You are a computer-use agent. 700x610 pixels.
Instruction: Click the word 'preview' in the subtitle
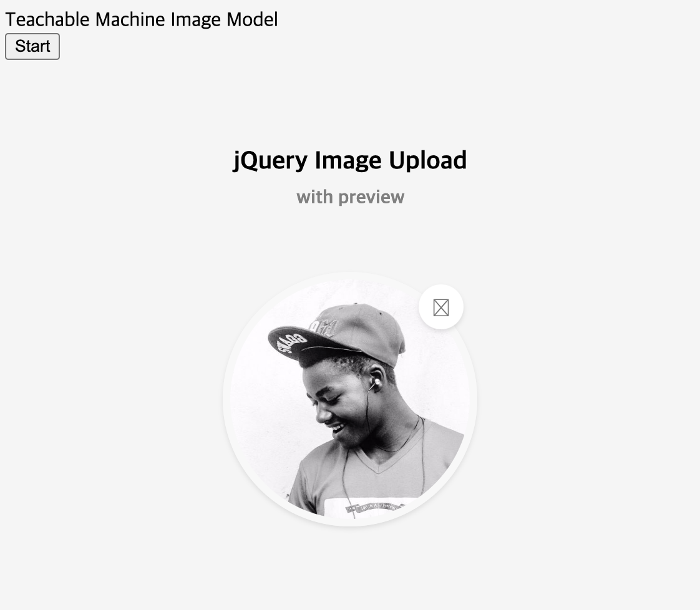click(371, 197)
